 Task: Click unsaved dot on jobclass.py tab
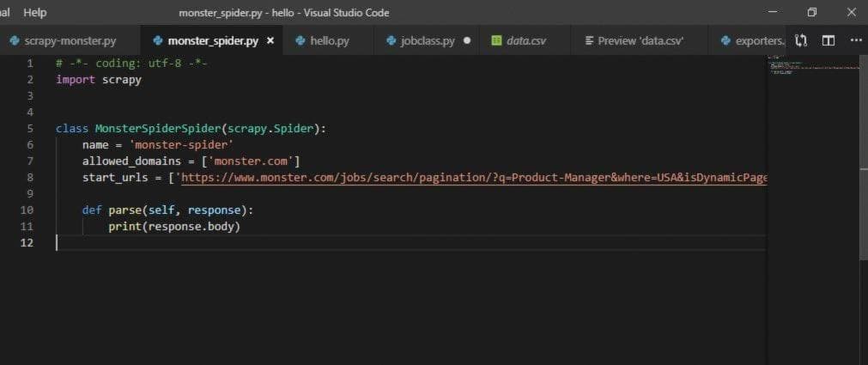coord(467,40)
